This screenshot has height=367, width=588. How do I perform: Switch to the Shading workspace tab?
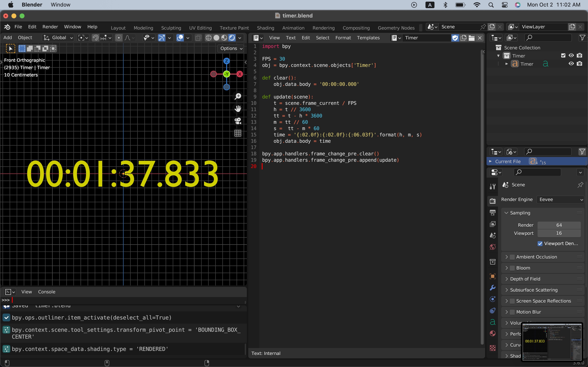265,28
